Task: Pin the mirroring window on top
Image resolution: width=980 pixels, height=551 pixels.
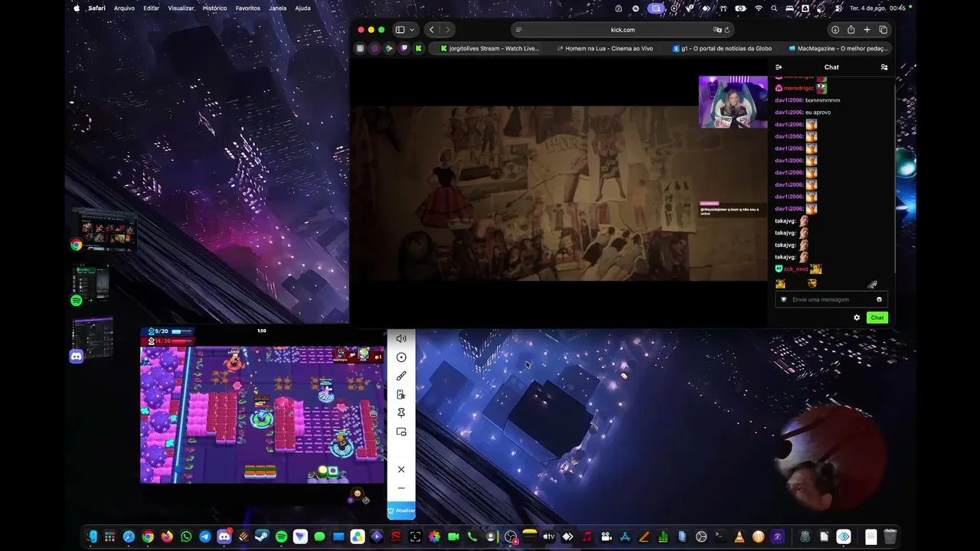Action: coord(401,413)
